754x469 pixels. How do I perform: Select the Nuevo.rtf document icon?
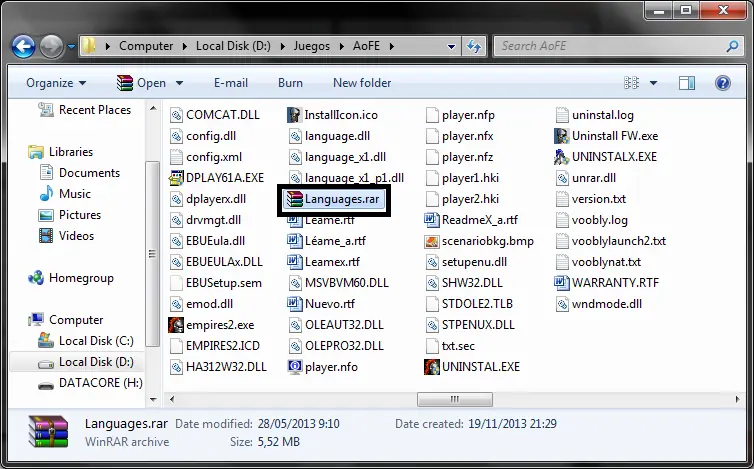[294, 304]
